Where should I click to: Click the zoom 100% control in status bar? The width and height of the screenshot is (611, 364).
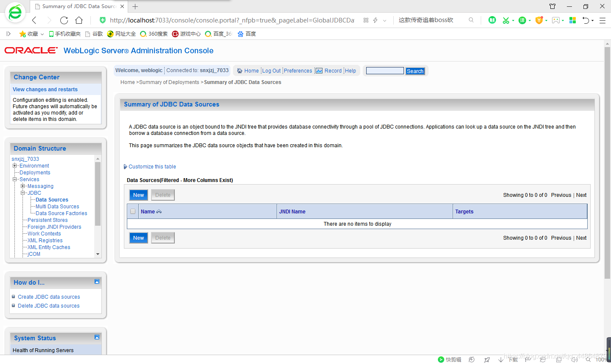(x=600, y=359)
